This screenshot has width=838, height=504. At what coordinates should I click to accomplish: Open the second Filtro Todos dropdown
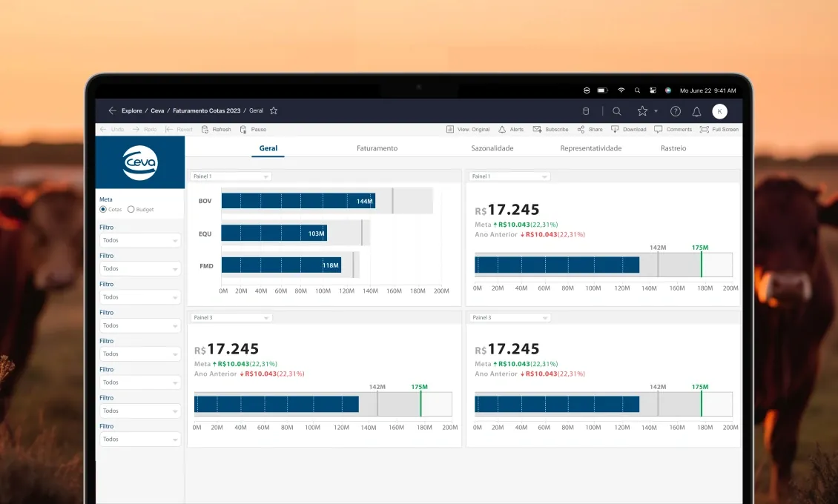pyautogui.click(x=140, y=268)
